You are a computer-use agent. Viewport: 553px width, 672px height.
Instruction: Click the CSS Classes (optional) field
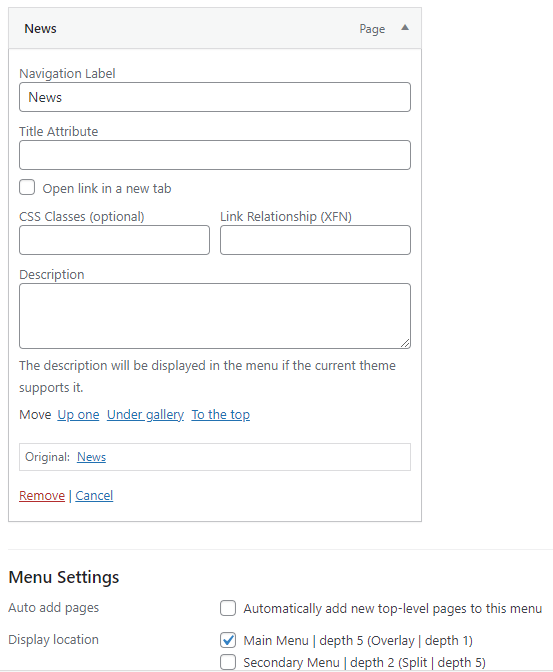click(x=114, y=240)
